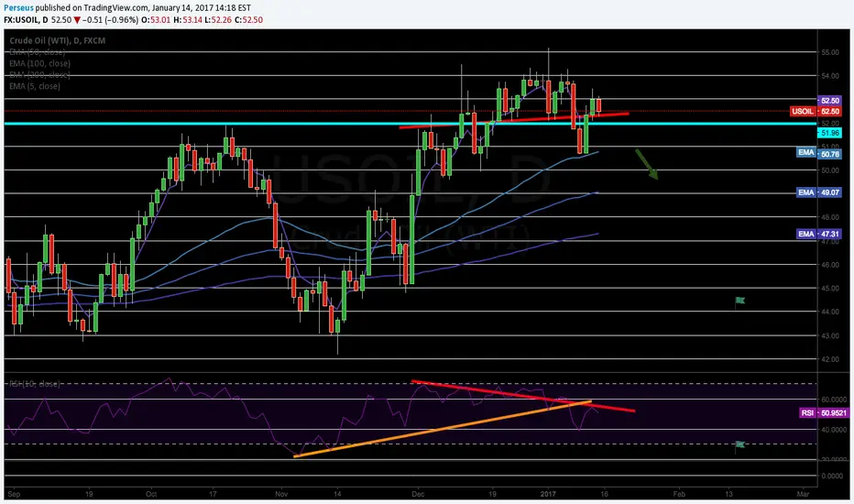
Task: Click the Dec date label on time axis
Action: tap(418, 494)
